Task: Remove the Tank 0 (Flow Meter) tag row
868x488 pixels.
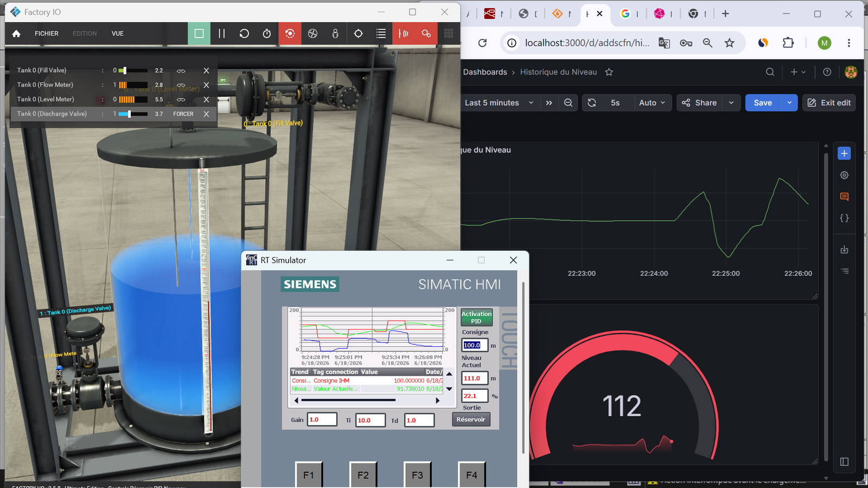Action: (206, 85)
